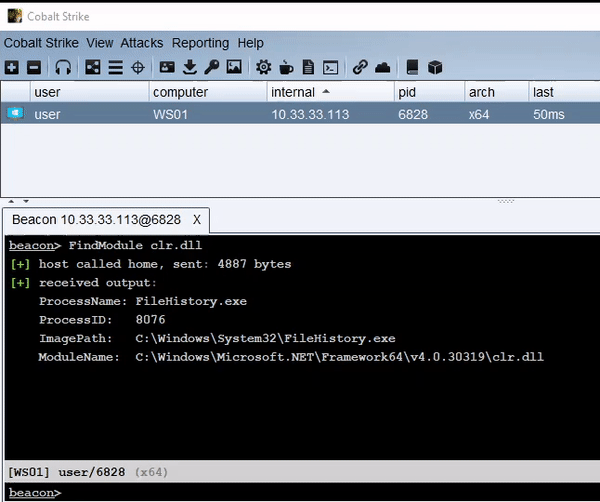The width and height of the screenshot is (600, 502).
Task: Show targets view with crosshair icon
Action: pos(138,68)
